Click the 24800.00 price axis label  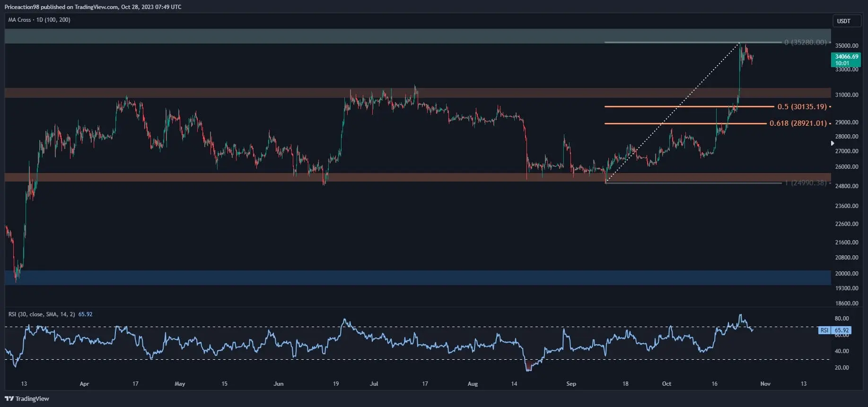click(x=847, y=186)
